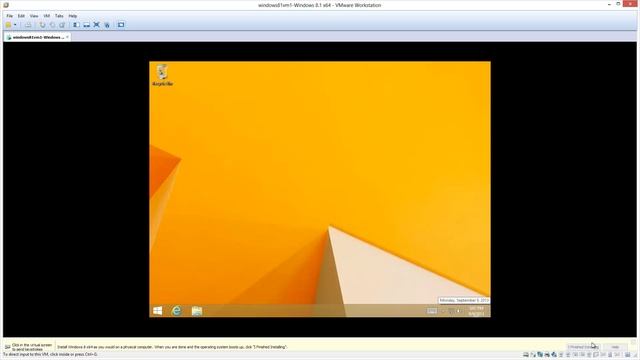This screenshot has width=640, height=360.
Task: Toggle the thumbnail bar toolbar icon
Action: [x=87, y=25]
